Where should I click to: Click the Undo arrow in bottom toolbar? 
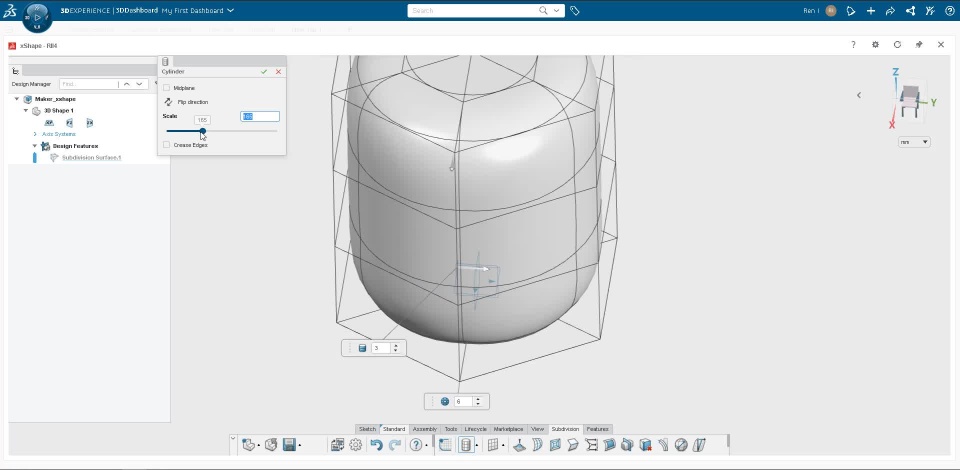pos(376,445)
